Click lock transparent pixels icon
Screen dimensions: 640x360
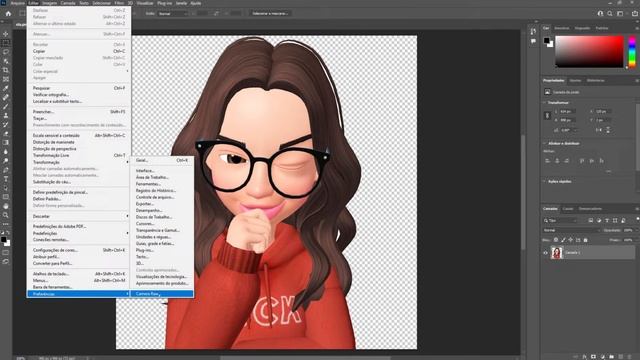tap(556, 240)
